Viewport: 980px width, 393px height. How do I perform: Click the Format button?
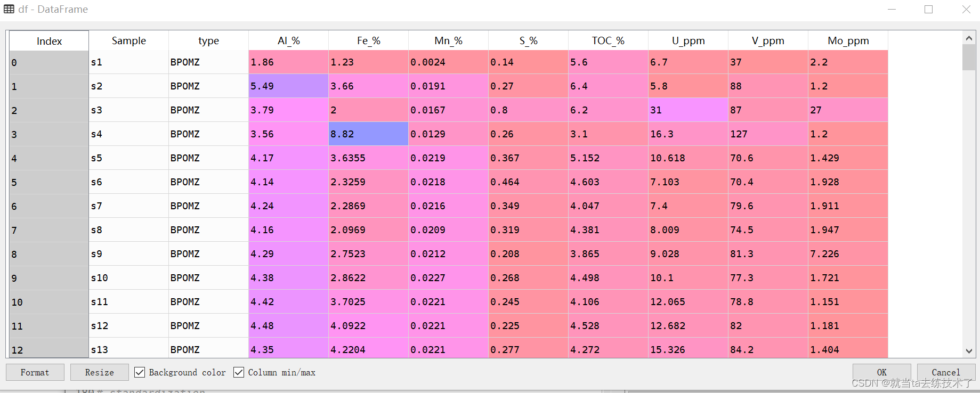pyautogui.click(x=35, y=372)
